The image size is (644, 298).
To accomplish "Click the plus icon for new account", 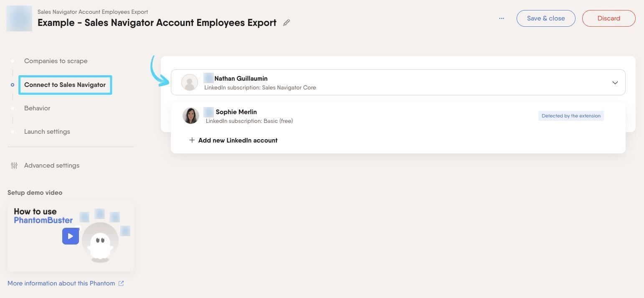I will click(x=192, y=140).
